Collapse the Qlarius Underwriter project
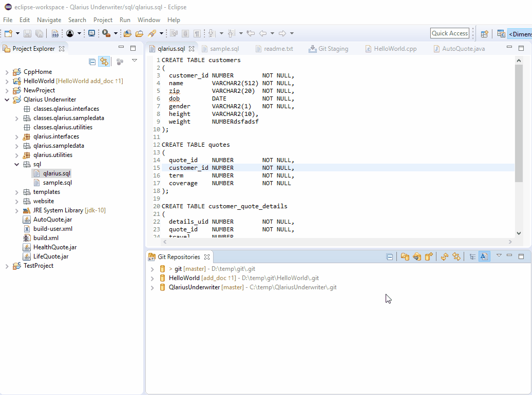This screenshot has height=395, width=532. pyautogui.click(x=7, y=100)
